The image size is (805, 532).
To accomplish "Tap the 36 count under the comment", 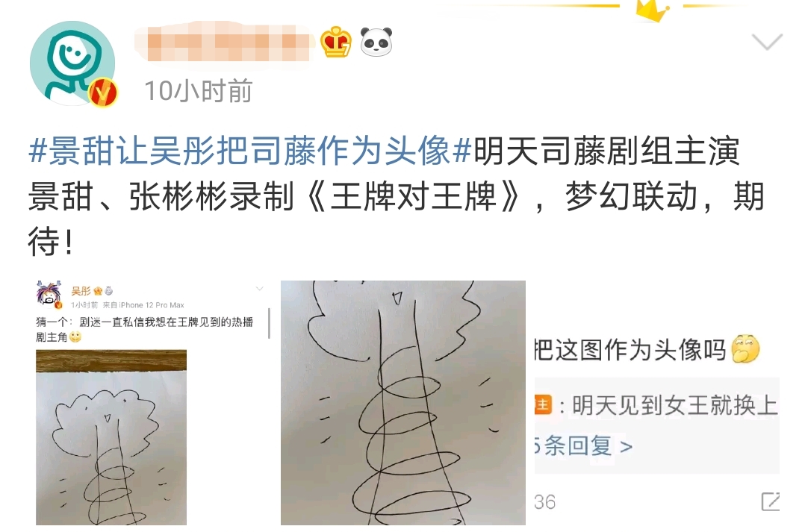I will point(544,501).
